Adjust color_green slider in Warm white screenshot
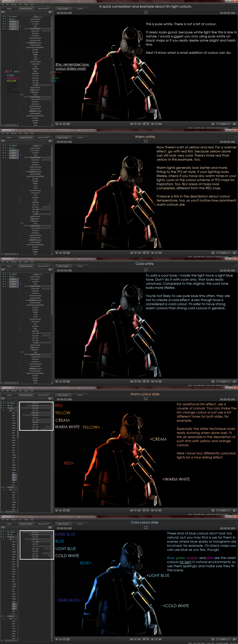This screenshot has height=644, width=238. [35, 207]
